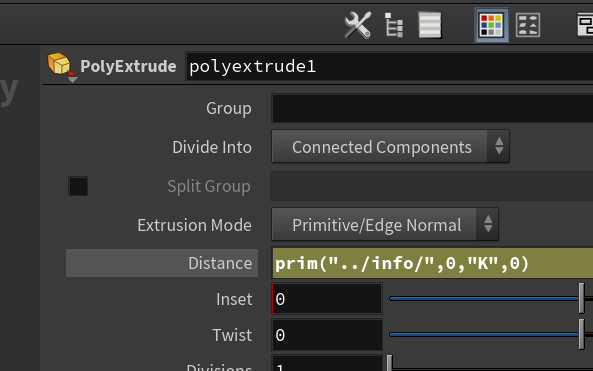Click the PolyExtrude operator type label
Screen dimensions: 593x371
pos(128,66)
